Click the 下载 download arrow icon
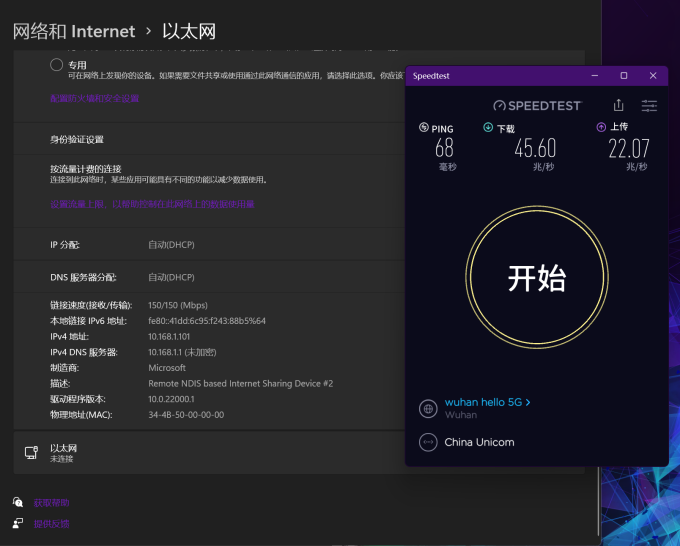The image size is (680, 546). [x=488, y=127]
